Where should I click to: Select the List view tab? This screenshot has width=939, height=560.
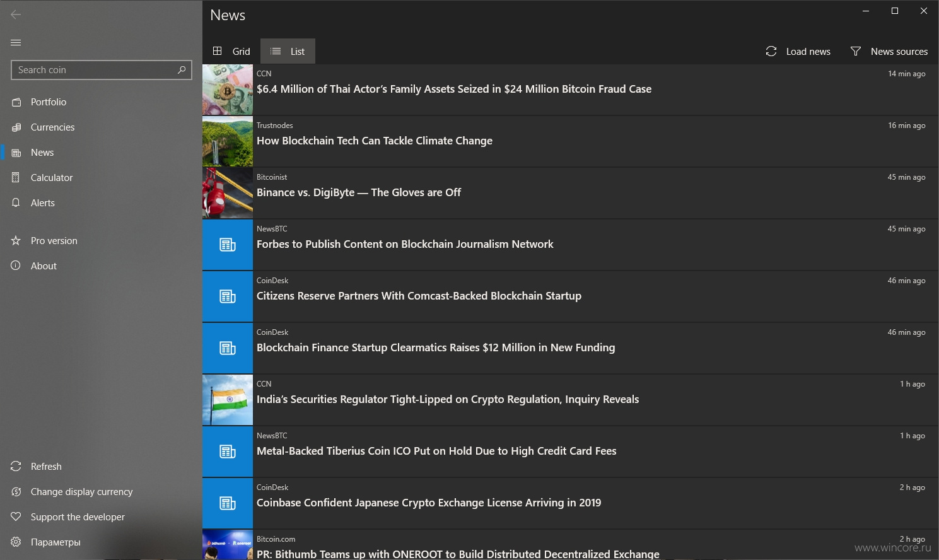288,51
